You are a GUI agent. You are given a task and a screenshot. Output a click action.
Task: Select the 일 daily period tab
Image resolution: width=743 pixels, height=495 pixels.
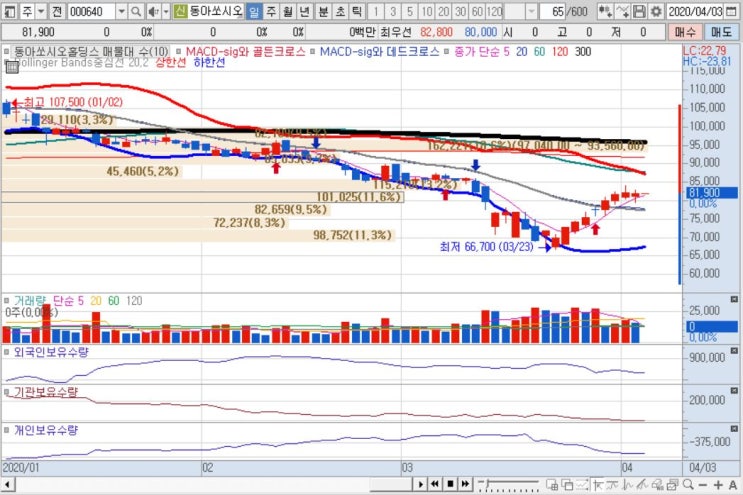coord(254,11)
